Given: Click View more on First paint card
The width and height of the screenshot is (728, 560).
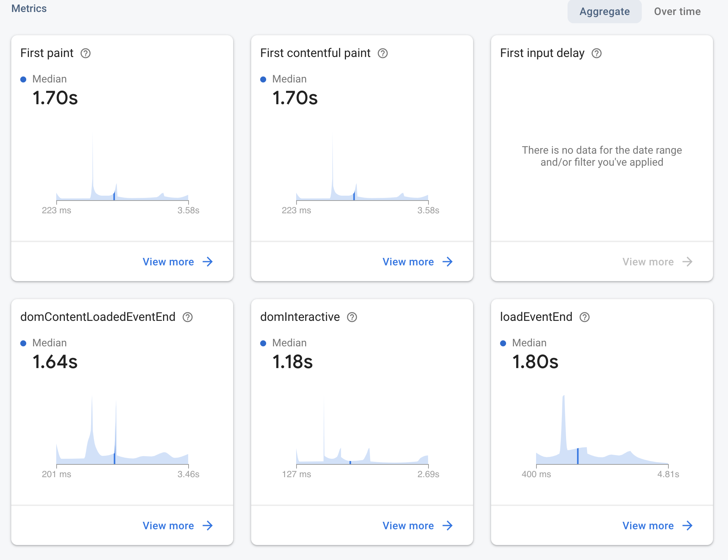Looking at the screenshot, I should tap(178, 262).
